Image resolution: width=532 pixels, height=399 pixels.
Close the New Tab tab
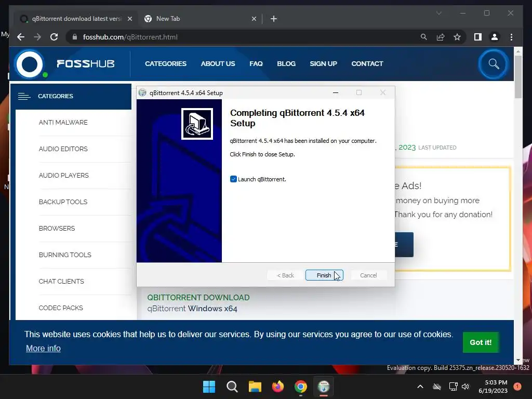tap(254, 19)
